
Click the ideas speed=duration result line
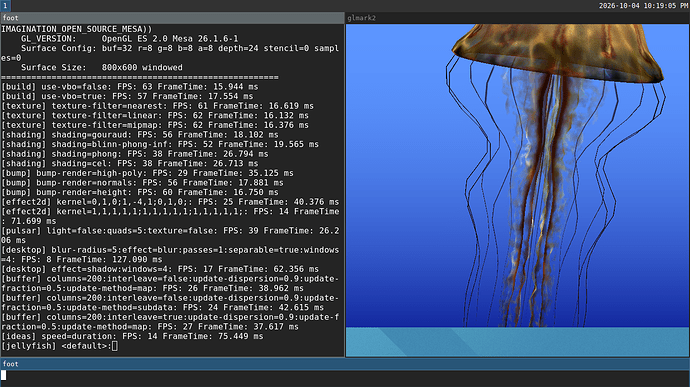(x=132, y=337)
